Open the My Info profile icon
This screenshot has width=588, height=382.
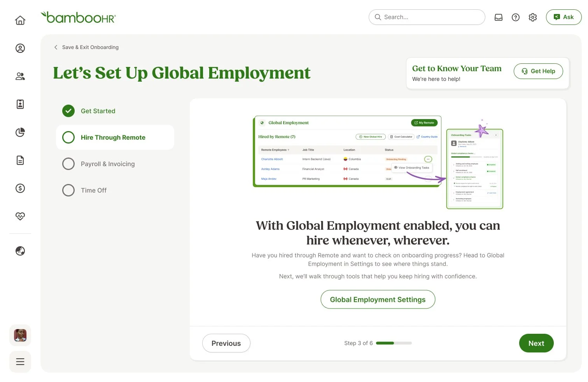pos(20,48)
